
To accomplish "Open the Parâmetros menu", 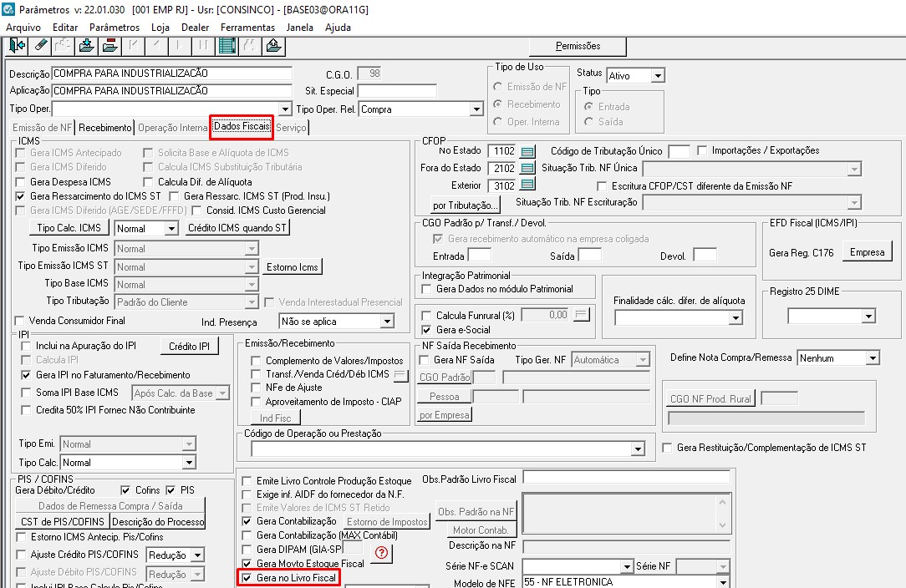I will [x=115, y=28].
